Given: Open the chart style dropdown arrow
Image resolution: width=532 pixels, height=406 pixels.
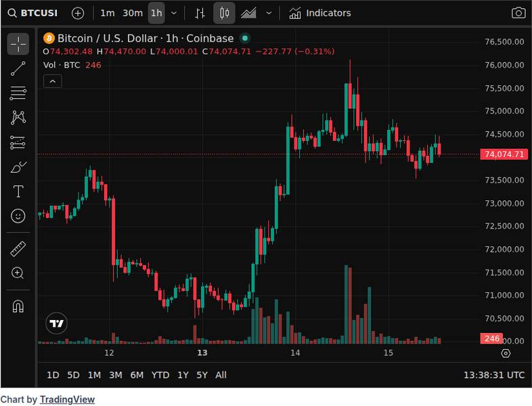Looking at the screenshot, I should click(x=269, y=14).
